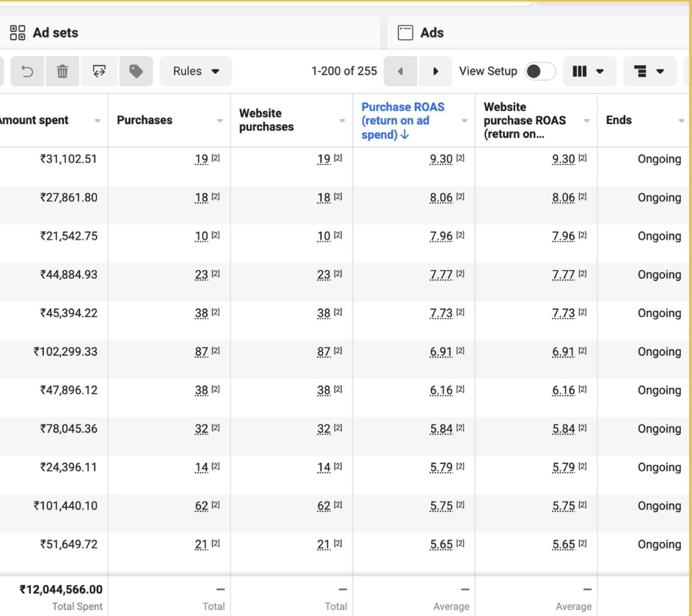Click the Ad sets grid icon
This screenshot has width=692, height=616.
point(18,33)
